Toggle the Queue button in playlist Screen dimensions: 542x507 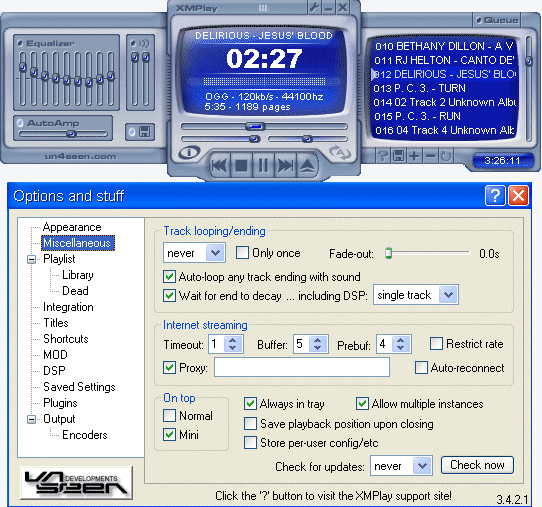pos(497,20)
